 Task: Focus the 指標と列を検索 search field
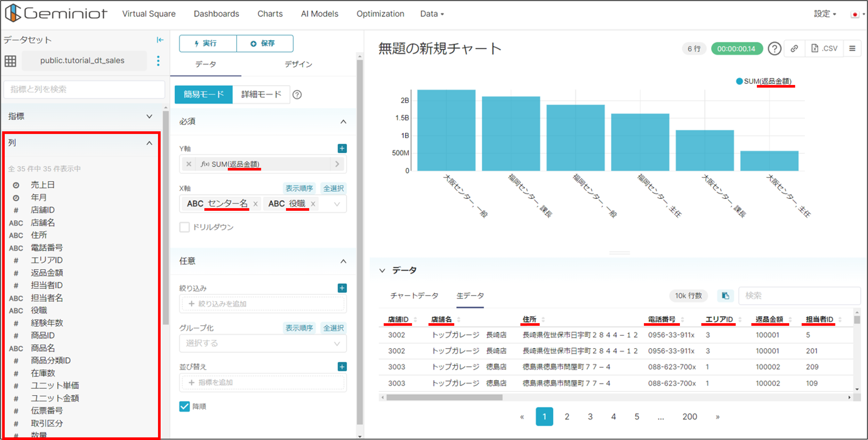(84, 89)
